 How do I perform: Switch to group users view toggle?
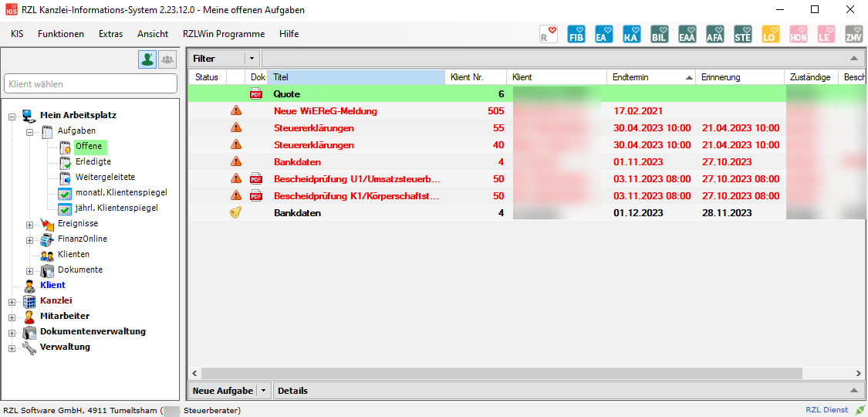click(167, 59)
